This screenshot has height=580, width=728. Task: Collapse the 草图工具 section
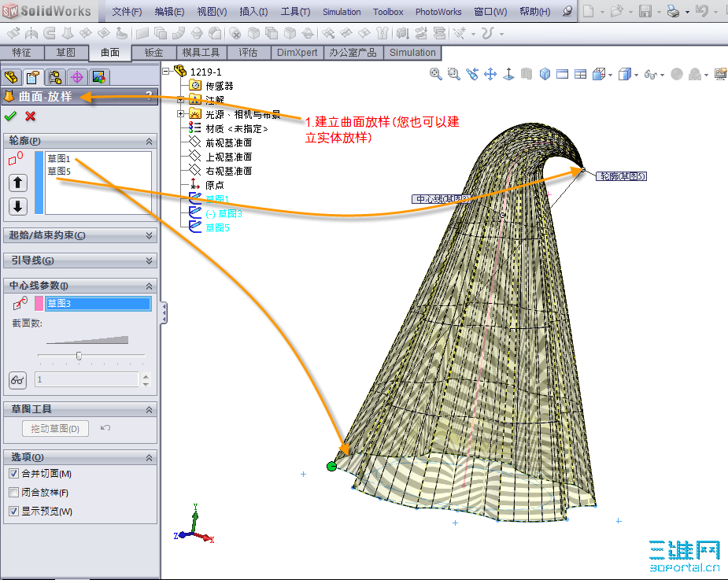149,409
